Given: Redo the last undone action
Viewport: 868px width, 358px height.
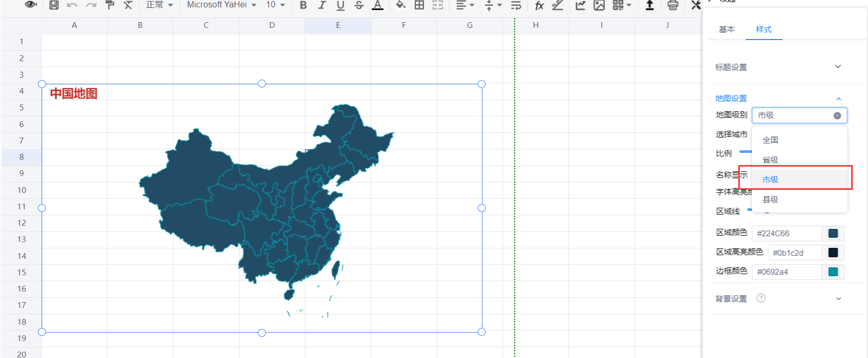Looking at the screenshot, I should click(91, 5).
